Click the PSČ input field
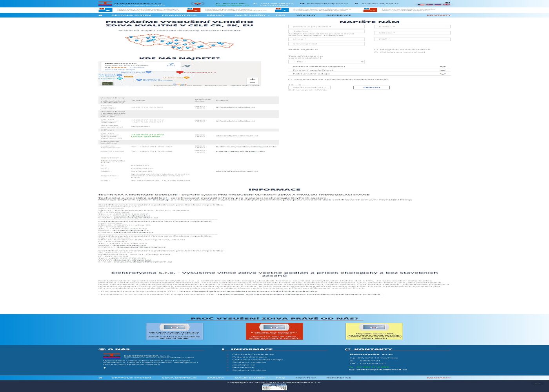Image resolution: width=549 pixels, height=392 pixels. 412,39
